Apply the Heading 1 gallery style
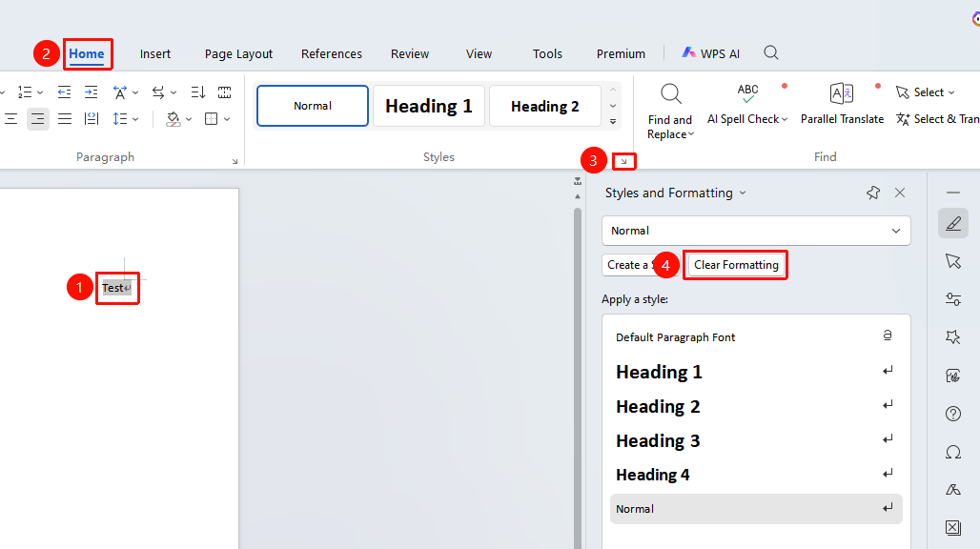 [429, 106]
